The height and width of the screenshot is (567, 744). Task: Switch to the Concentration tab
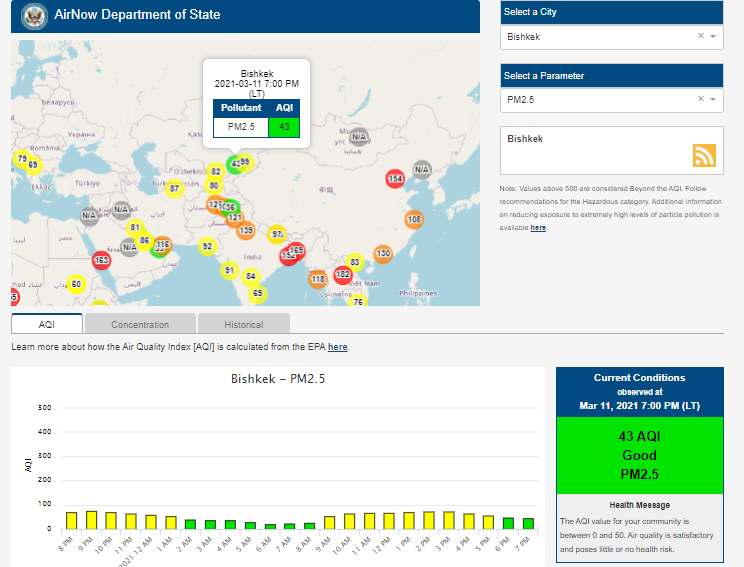pos(140,324)
